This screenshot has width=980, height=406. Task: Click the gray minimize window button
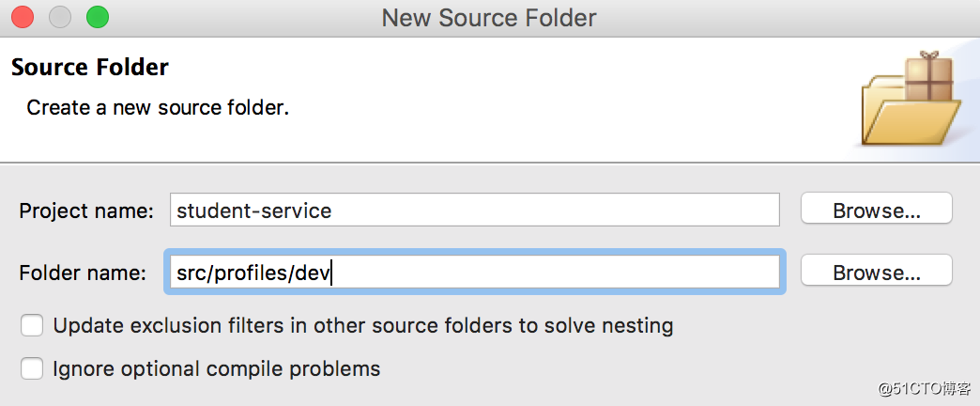(60, 17)
